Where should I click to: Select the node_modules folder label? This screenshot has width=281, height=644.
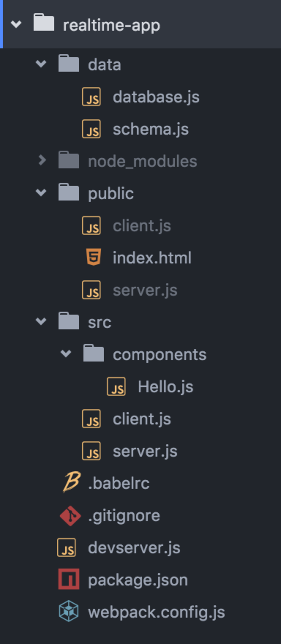[142, 161]
